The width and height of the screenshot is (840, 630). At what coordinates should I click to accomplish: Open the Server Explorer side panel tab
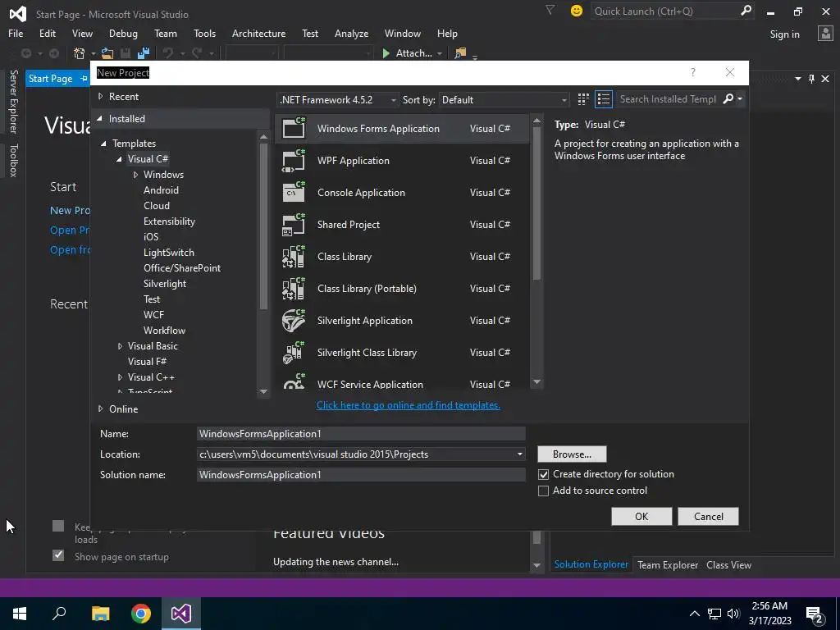tap(13, 101)
